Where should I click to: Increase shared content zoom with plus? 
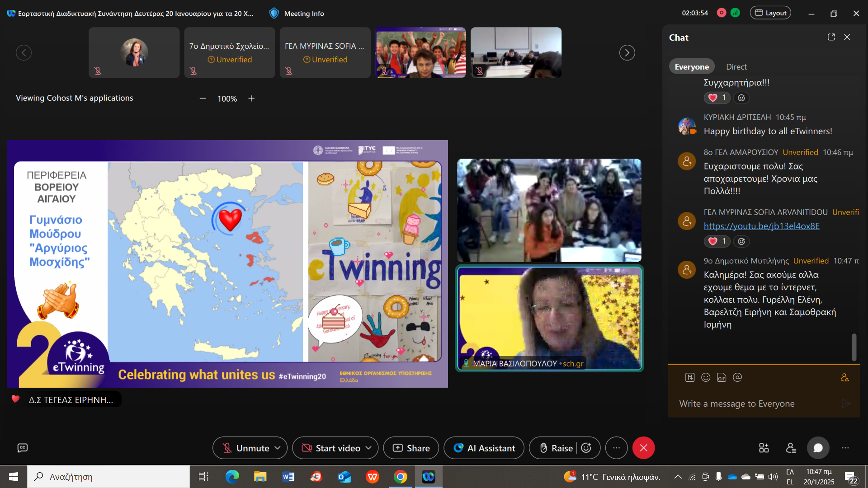(251, 99)
